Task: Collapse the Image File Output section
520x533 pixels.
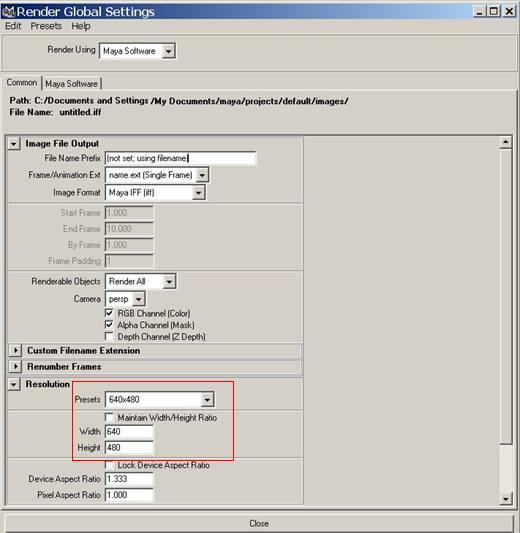Action: click(x=14, y=144)
